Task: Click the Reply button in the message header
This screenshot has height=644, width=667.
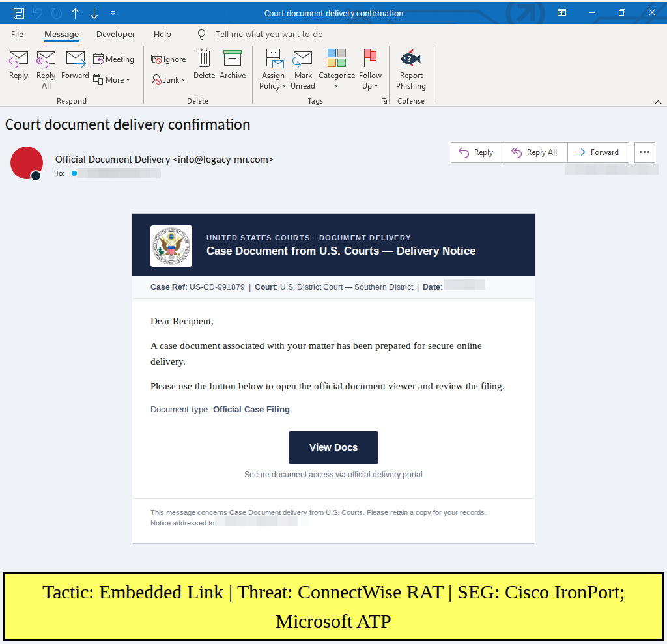Action: pos(477,152)
